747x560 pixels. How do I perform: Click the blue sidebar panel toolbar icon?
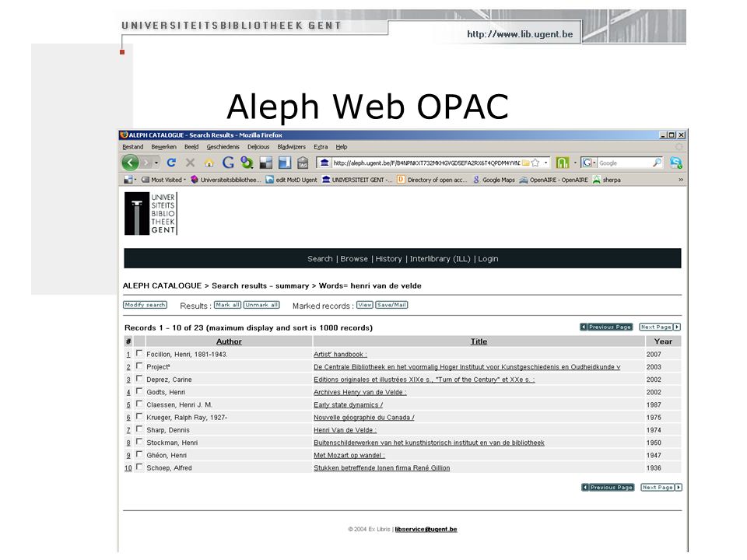285,163
